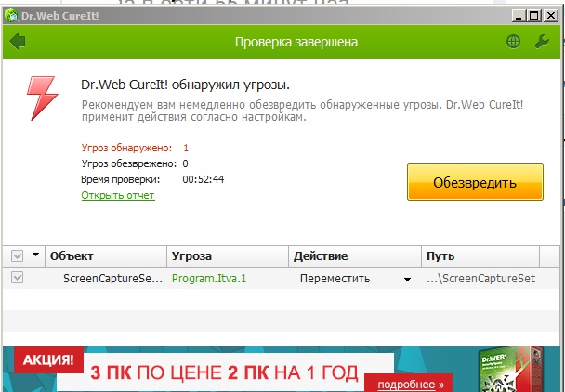This screenshot has width=565, height=392.
Task: Select the ScreenCaptureSe... object cell
Action: click(112, 279)
